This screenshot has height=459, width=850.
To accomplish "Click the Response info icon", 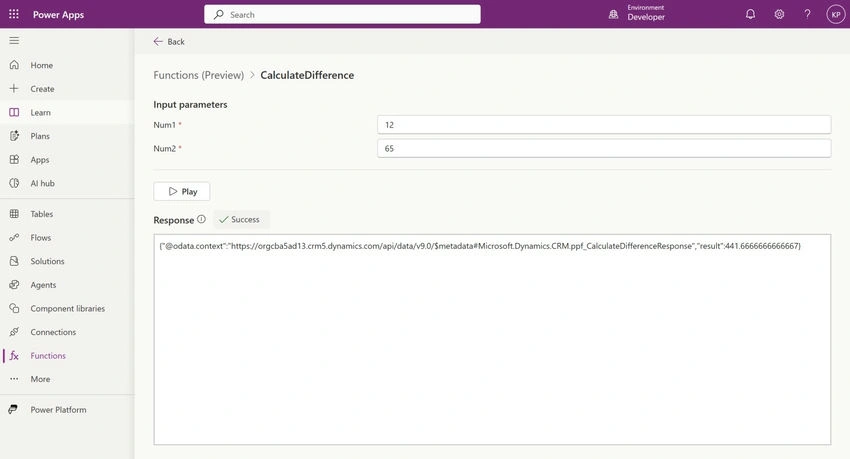I will pyautogui.click(x=201, y=219).
